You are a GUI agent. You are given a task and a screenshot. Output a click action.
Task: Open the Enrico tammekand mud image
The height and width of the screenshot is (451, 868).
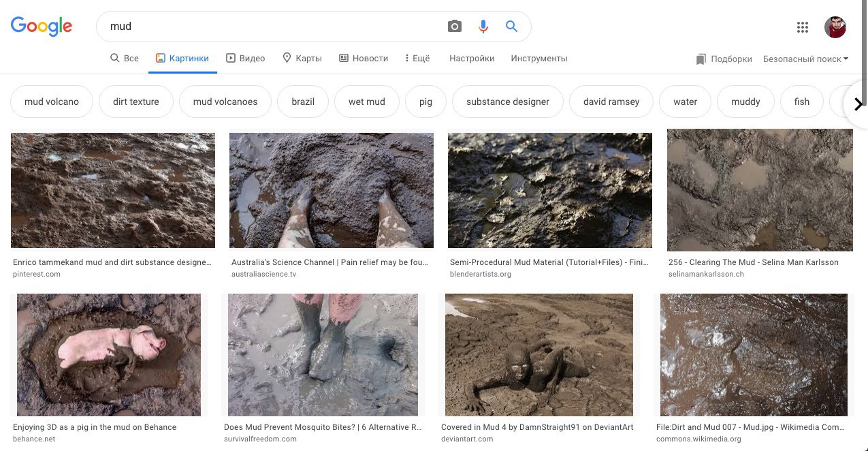[113, 190]
